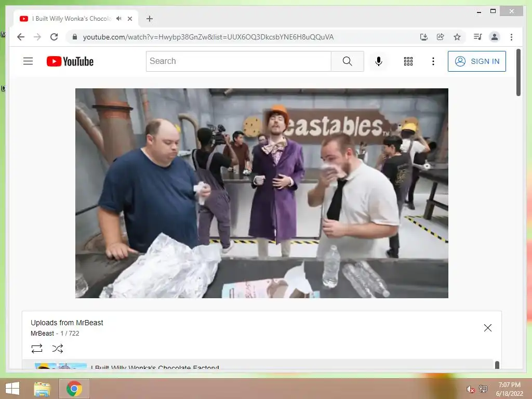The image size is (532, 399).
Task: Open the Chrome profile avatar
Action: click(x=495, y=37)
